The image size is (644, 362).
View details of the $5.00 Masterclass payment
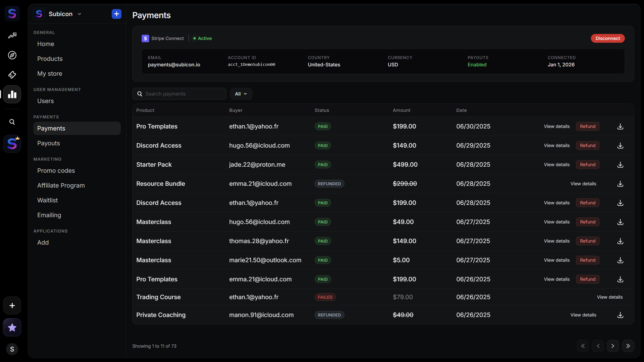click(557, 260)
